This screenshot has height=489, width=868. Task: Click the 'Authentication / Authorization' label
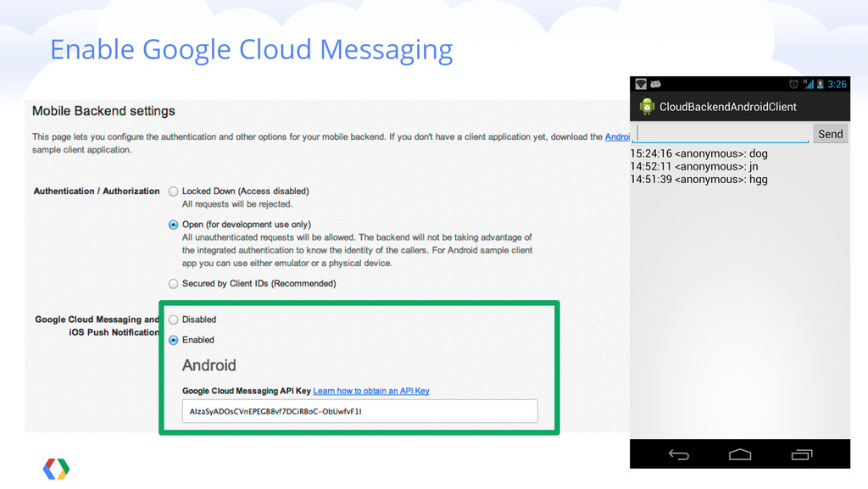pos(97,192)
